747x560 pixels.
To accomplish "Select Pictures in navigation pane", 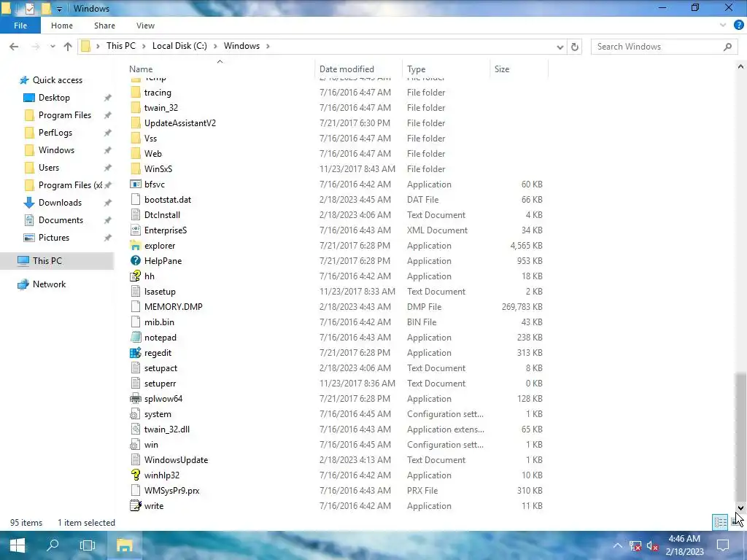I will (x=54, y=238).
